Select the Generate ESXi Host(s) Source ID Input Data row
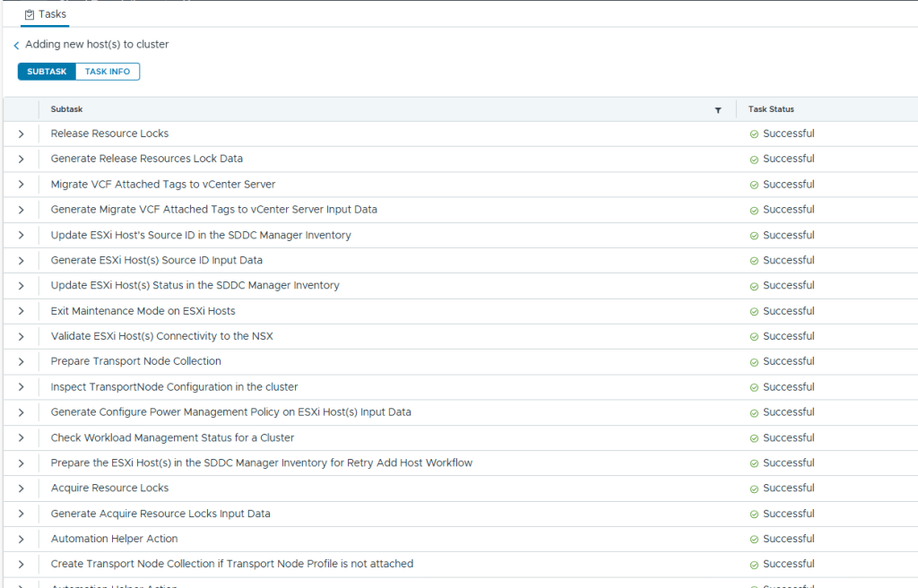 [156, 261]
